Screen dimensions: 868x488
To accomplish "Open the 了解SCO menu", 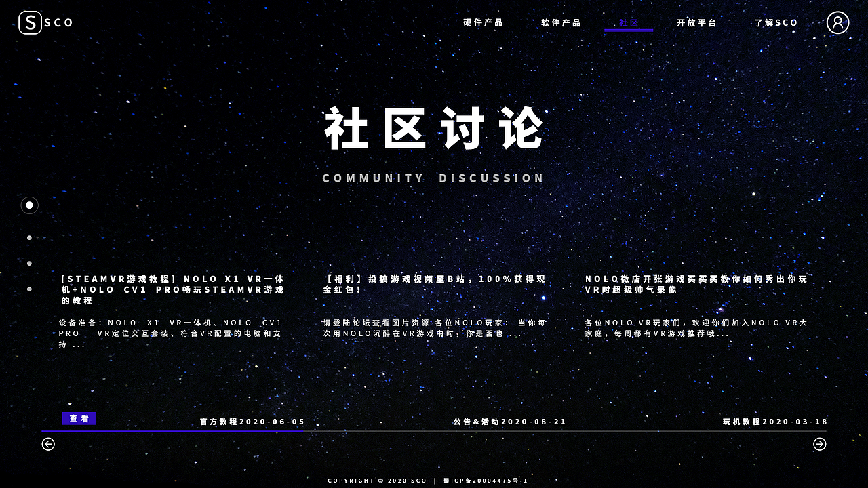I will click(776, 22).
